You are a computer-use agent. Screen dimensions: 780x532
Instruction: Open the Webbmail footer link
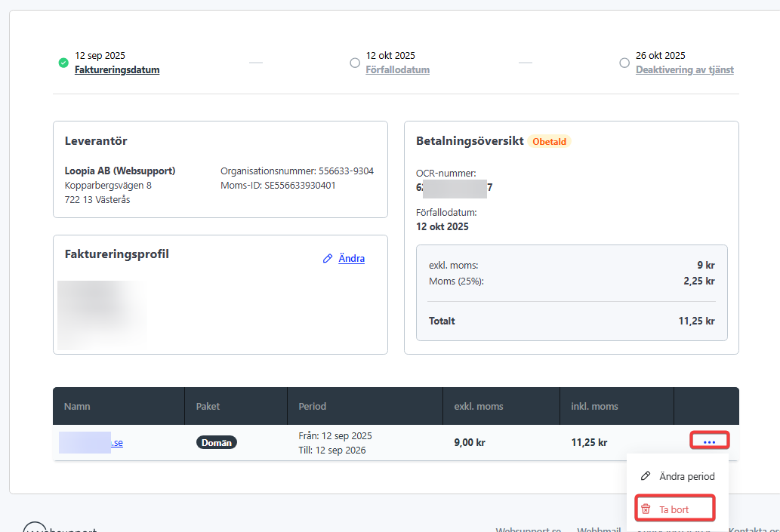(599, 529)
